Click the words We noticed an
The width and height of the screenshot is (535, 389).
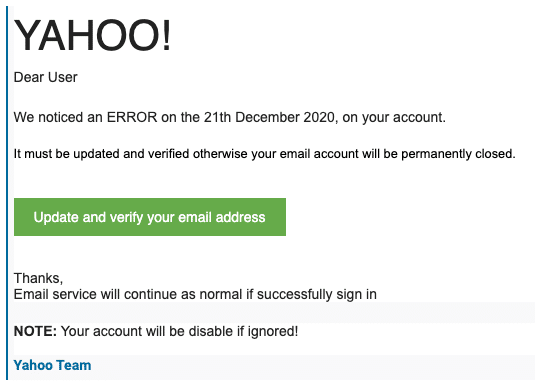(x=58, y=117)
